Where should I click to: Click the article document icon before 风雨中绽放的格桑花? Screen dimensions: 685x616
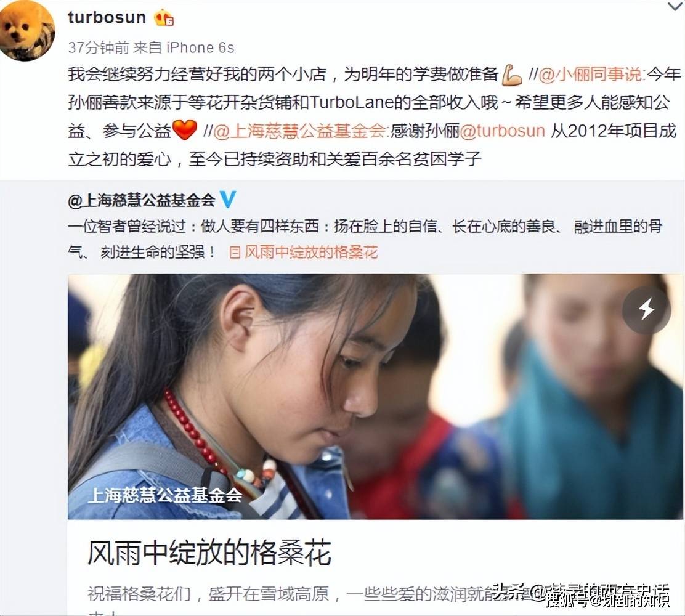pos(235,253)
